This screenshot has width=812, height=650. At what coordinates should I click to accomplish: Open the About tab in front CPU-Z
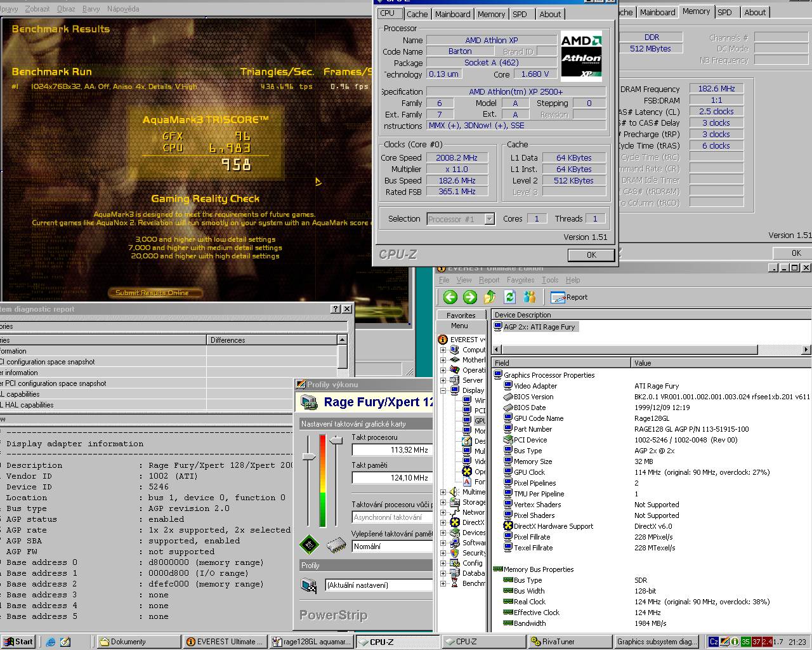click(550, 14)
